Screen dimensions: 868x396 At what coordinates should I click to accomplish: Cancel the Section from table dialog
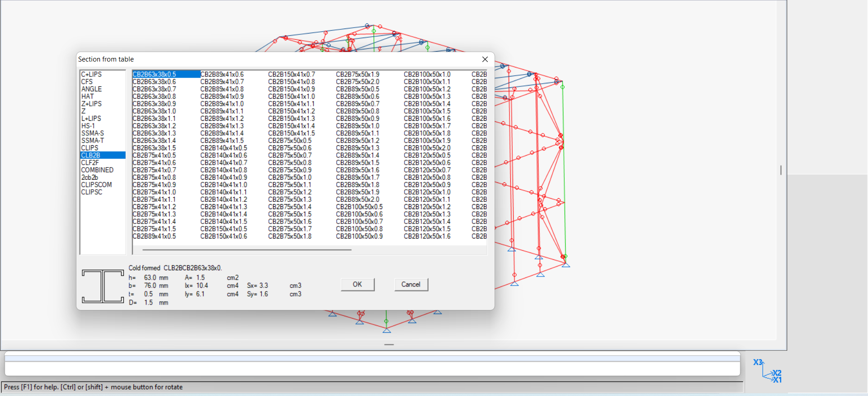410,284
